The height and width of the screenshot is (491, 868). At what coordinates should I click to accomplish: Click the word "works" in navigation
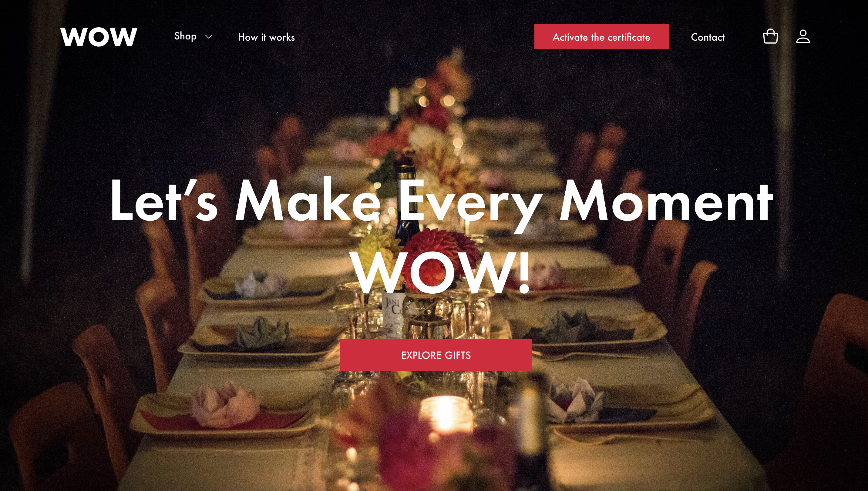(282, 38)
